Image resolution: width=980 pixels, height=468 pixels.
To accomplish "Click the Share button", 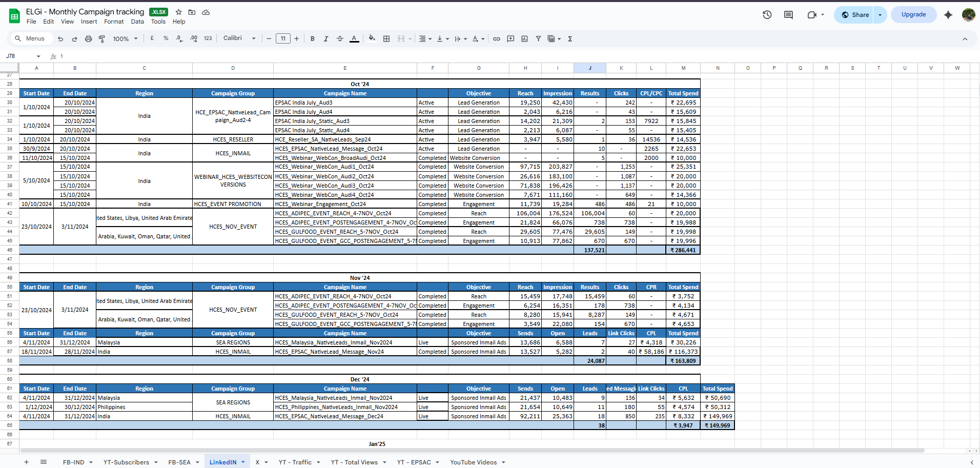I will click(x=855, y=15).
